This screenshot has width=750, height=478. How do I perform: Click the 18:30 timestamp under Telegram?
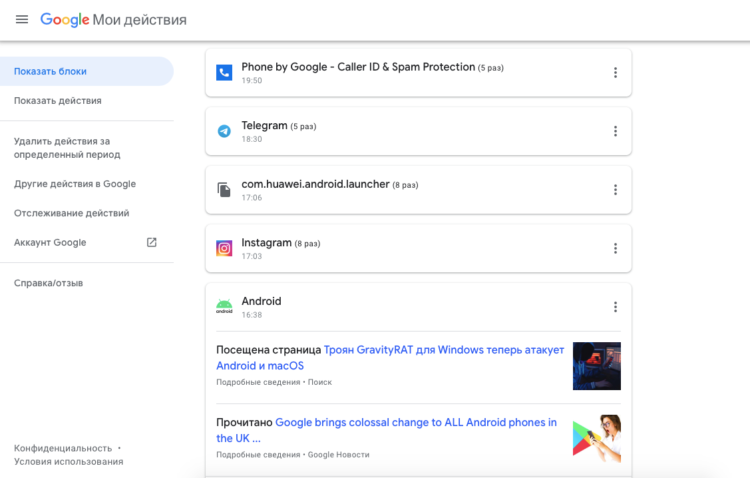pyautogui.click(x=252, y=139)
